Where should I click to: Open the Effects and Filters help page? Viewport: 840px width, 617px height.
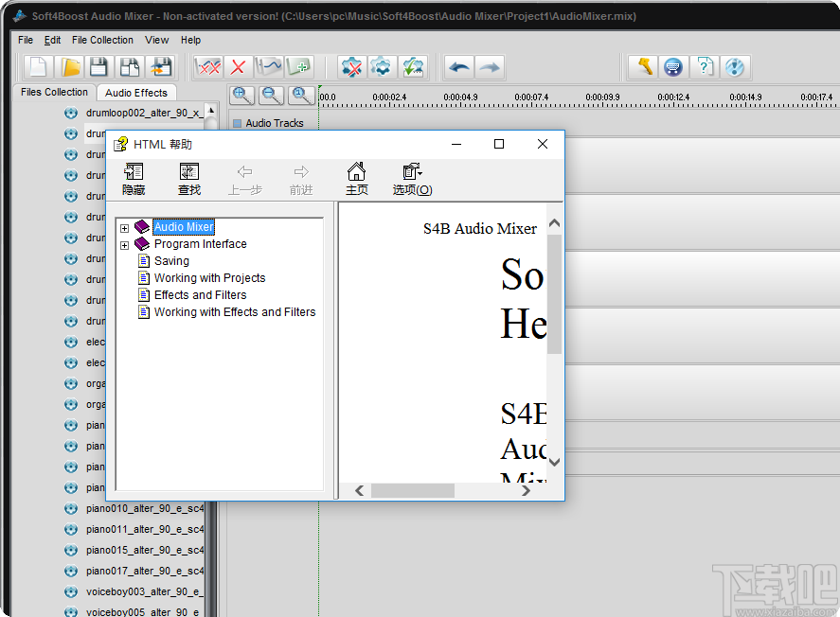click(200, 295)
